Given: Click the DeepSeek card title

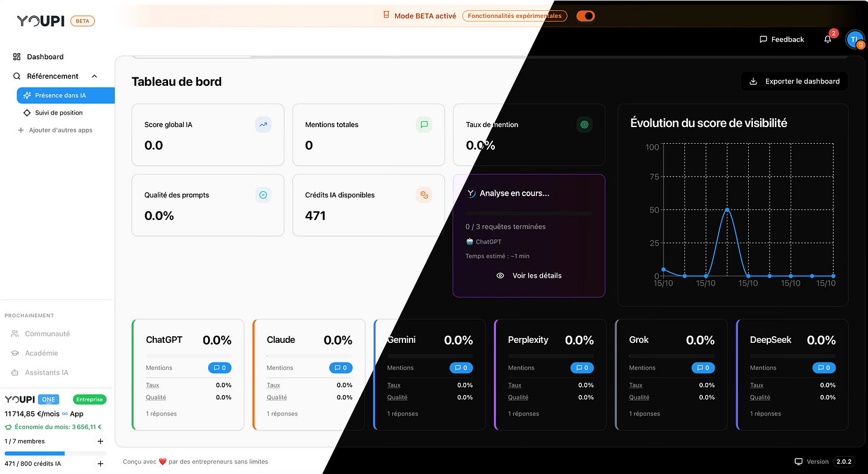Looking at the screenshot, I should pos(771,340).
